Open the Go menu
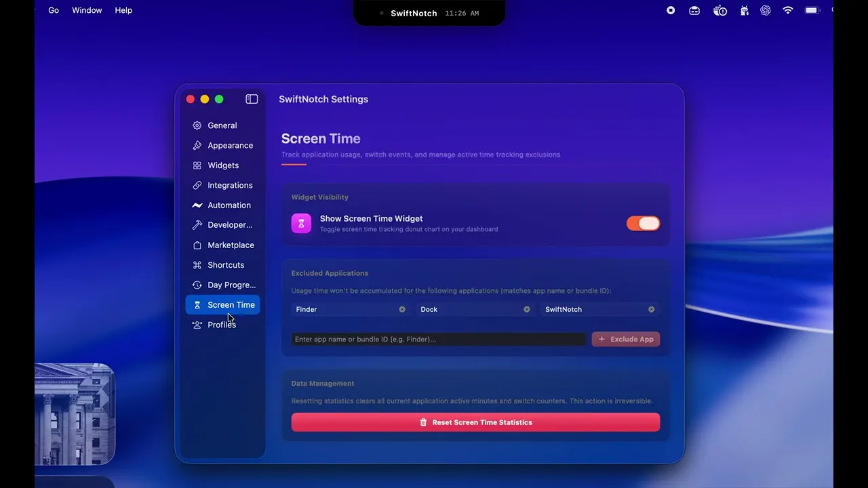This screenshot has height=488, width=868. (x=54, y=10)
